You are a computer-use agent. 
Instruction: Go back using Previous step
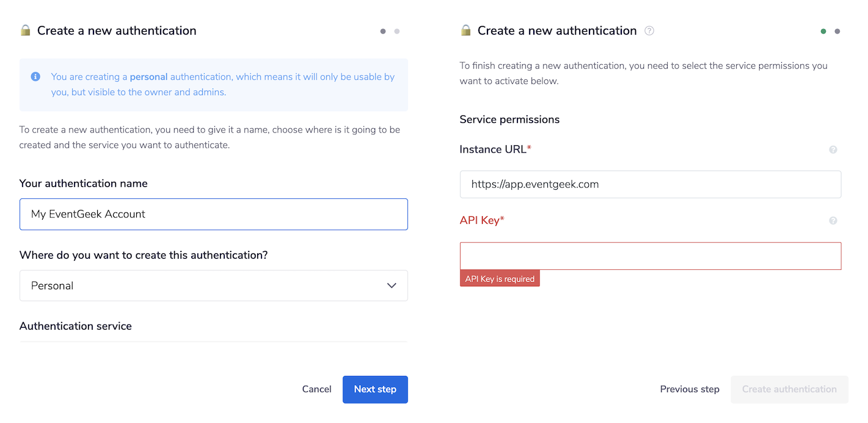click(690, 389)
